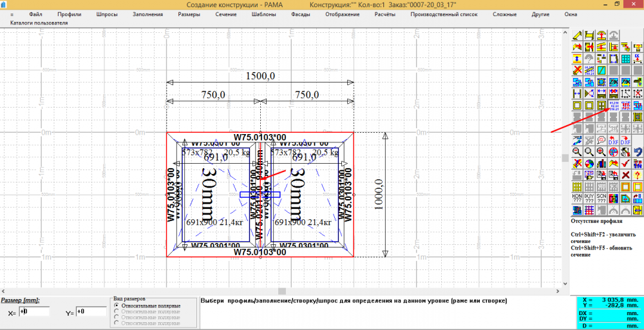
Task: Click the blue article numbers icon
Action: pyautogui.click(x=614, y=105)
